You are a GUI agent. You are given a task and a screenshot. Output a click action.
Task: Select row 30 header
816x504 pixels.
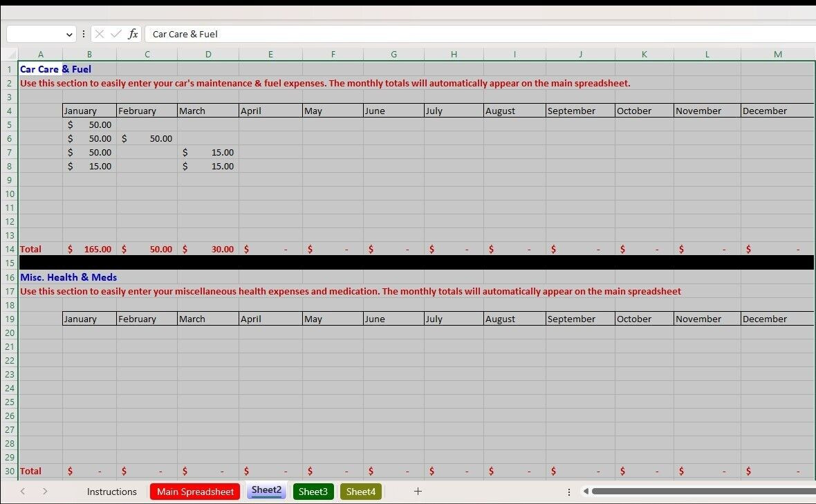tap(10, 472)
